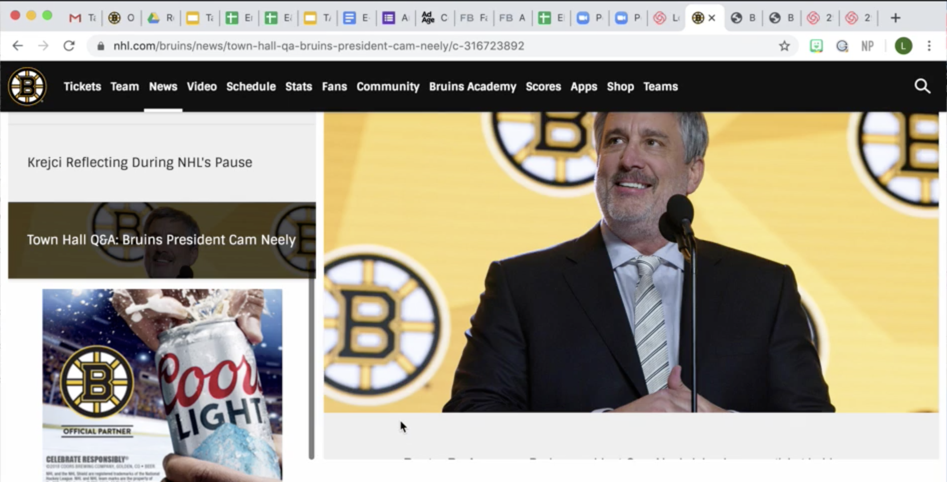Open the Tickets menu
This screenshot has width=947, height=482.
pos(82,86)
